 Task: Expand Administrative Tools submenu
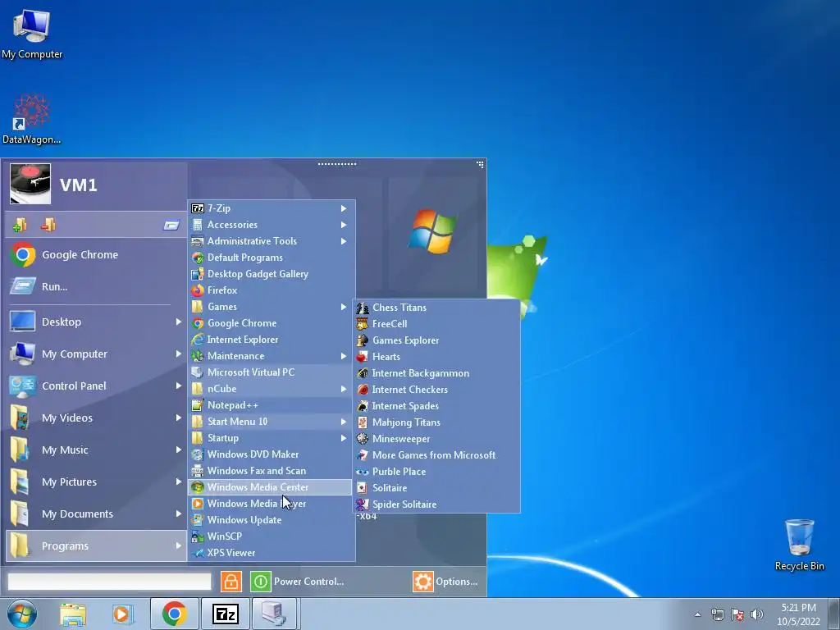click(x=271, y=241)
